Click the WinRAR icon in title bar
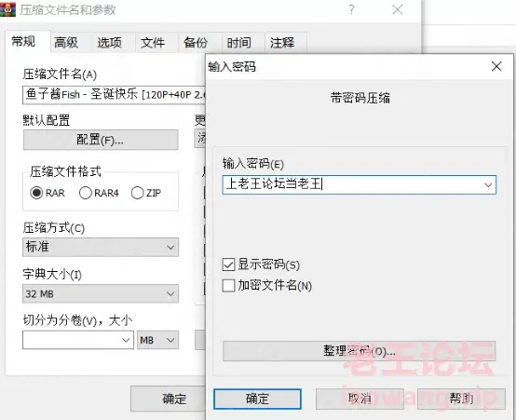Viewport: 516px width, 420px height. (7, 9)
